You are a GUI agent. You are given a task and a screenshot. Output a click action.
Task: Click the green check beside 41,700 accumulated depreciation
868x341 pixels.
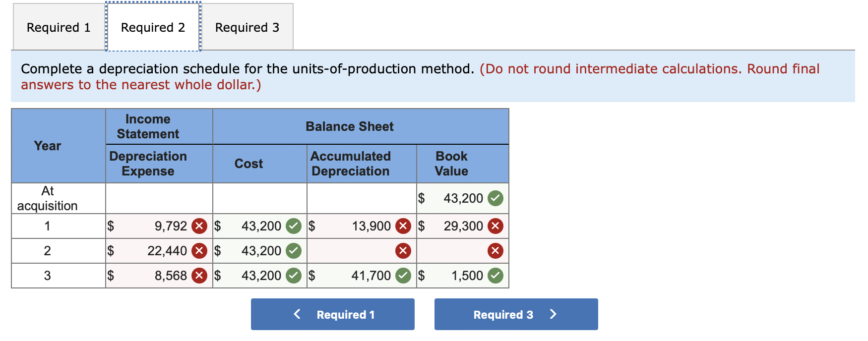pyautogui.click(x=402, y=276)
